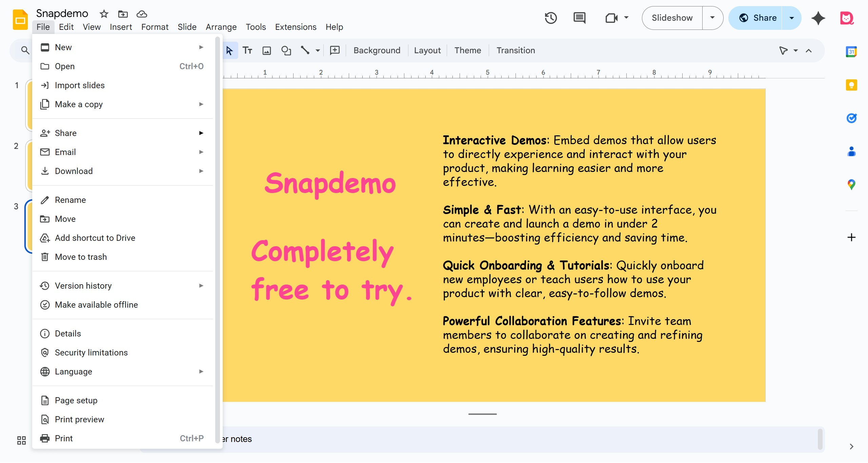Viewport: 868px width, 463px height.
Task: Click the blue Share button
Action: (756, 18)
